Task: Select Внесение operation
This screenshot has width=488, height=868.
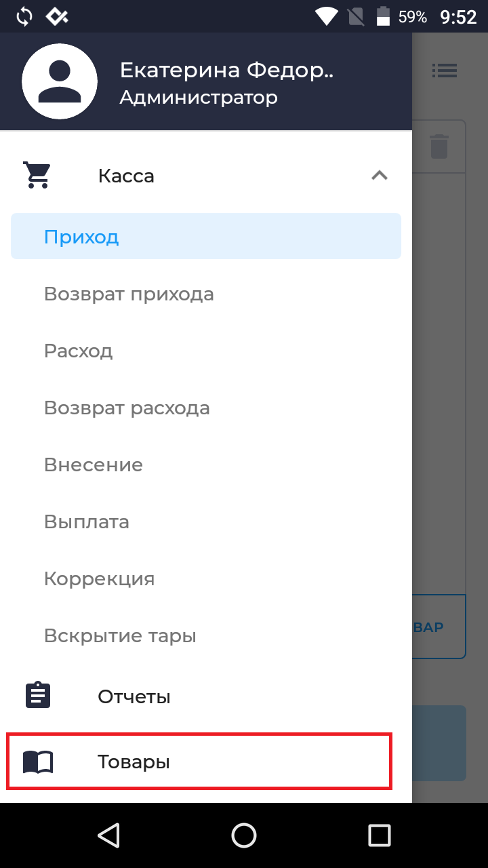Action: click(94, 465)
